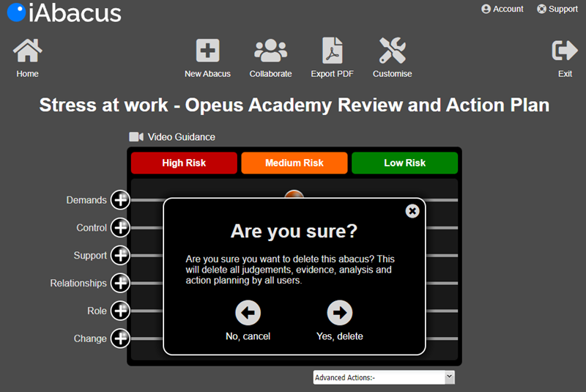Click the Are you sure? heading
586x392 pixels.
click(294, 231)
